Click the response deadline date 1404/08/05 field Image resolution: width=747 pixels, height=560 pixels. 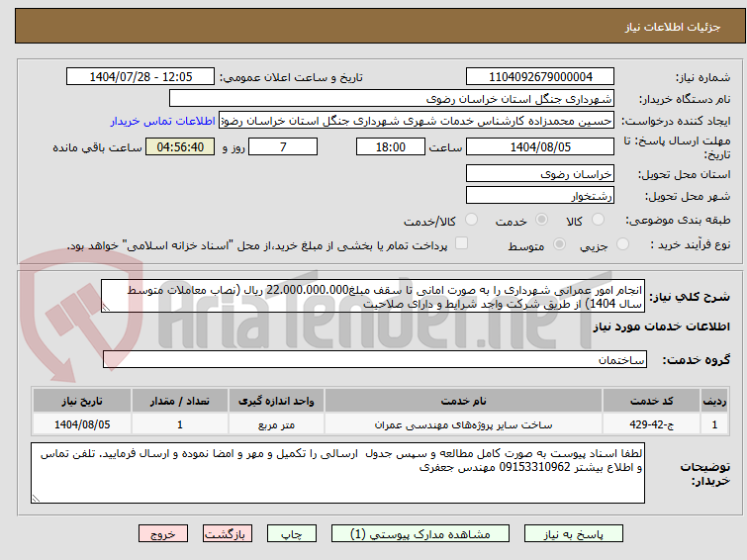click(540, 146)
